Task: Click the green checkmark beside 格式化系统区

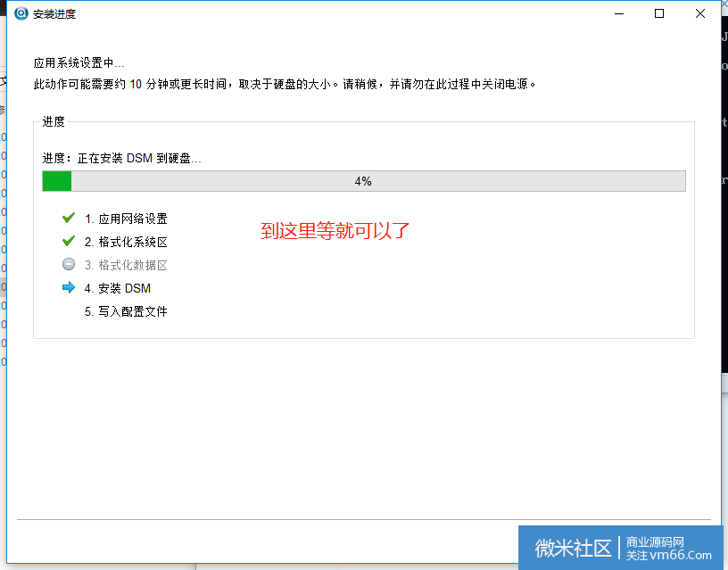Action: tap(69, 241)
